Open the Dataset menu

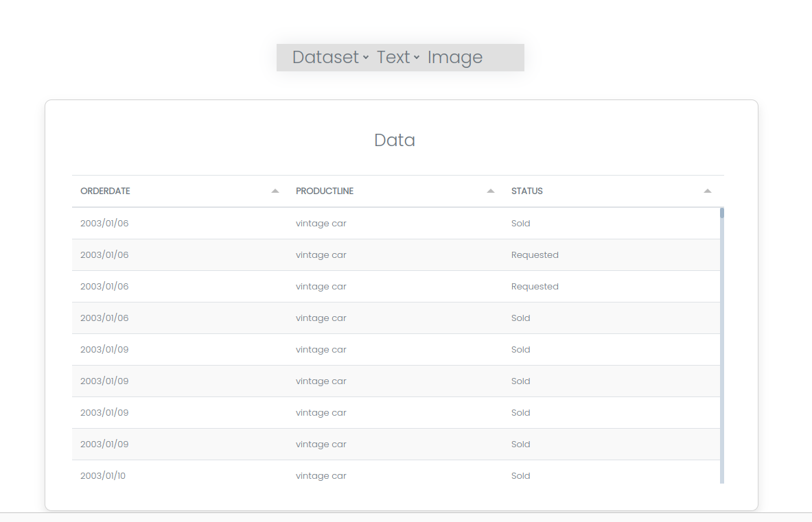(326, 58)
